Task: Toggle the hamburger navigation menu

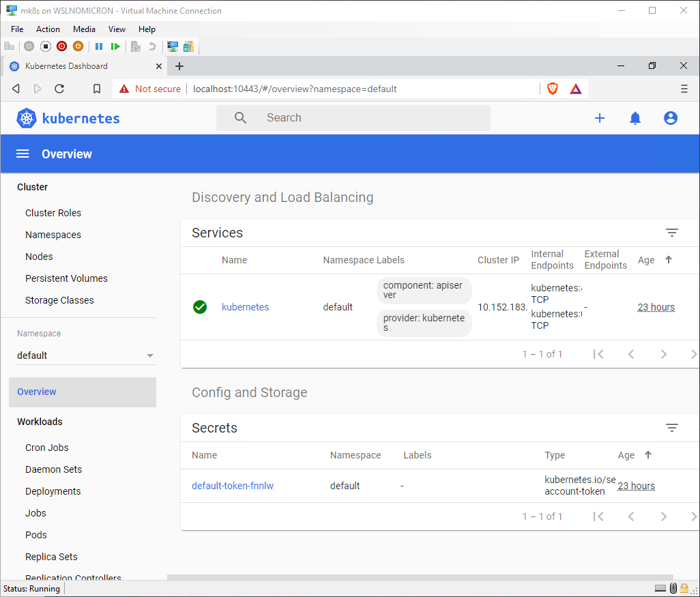Action: click(23, 154)
